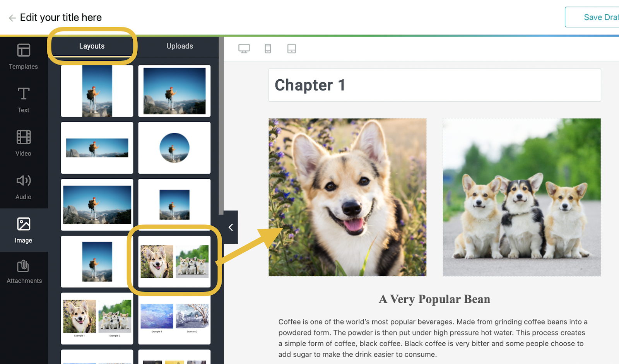Image resolution: width=619 pixels, height=364 pixels.
Task: Open the Video sidebar panel
Action: click(23, 144)
